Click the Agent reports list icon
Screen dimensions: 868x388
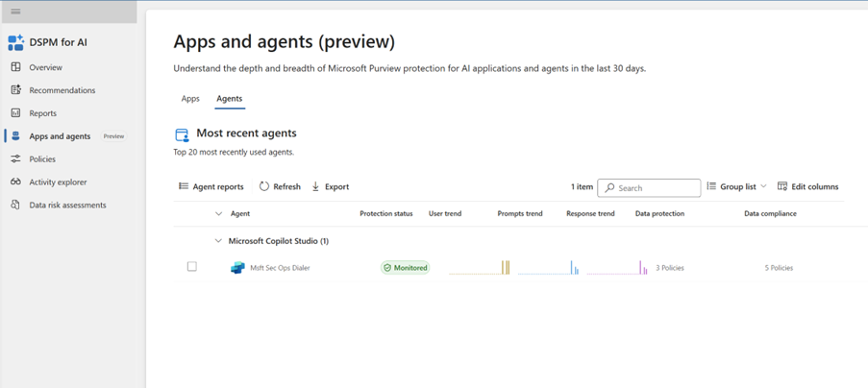coord(184,186)
